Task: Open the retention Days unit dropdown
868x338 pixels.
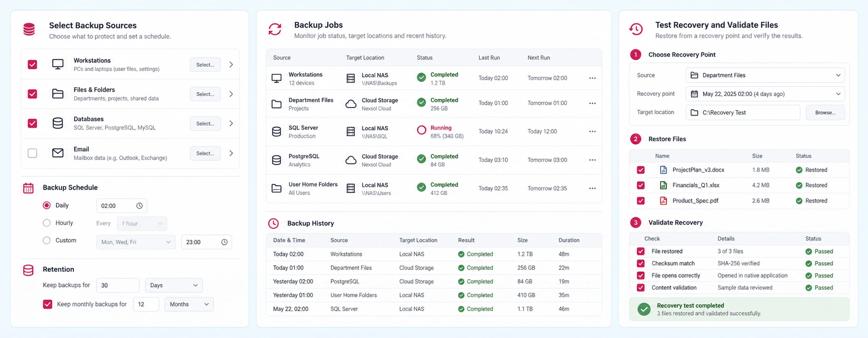Action: point(174,285)
